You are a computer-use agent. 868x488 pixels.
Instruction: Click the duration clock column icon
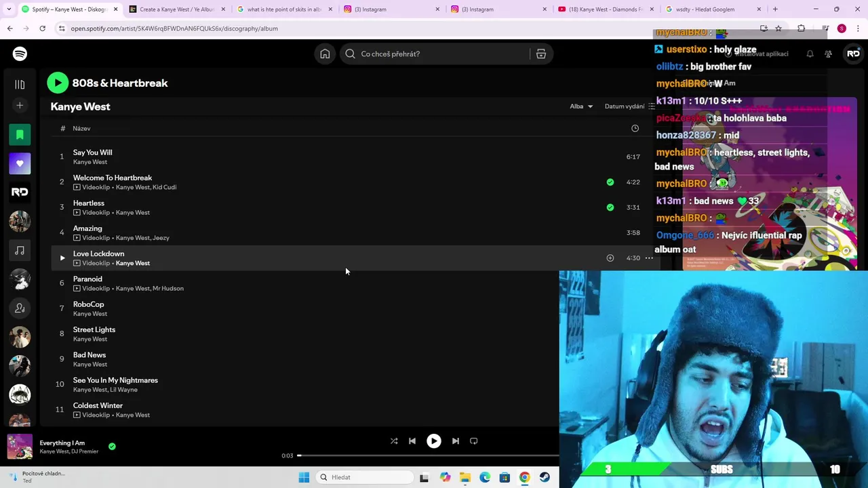(635, 128)
